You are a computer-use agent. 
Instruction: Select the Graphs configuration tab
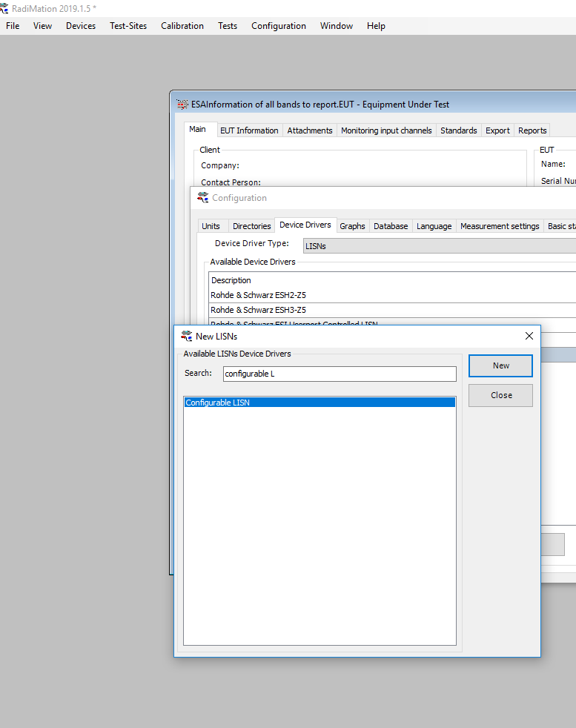point(352,226)
